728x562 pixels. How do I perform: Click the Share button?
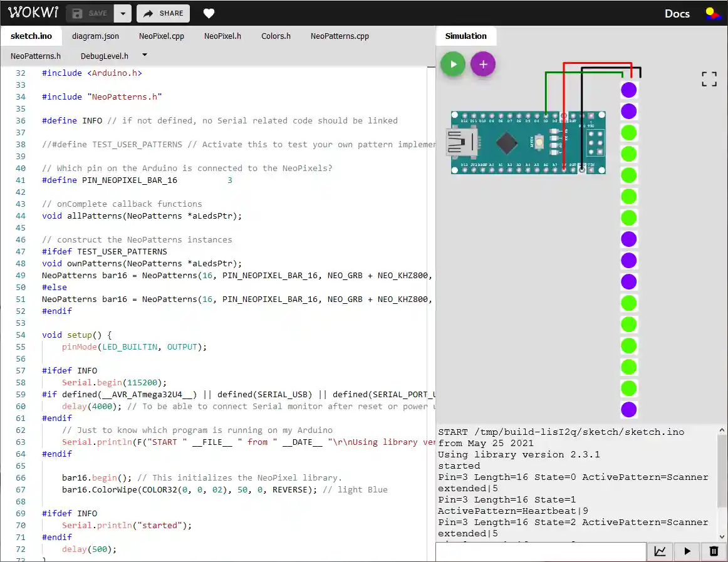coord(163,13)
